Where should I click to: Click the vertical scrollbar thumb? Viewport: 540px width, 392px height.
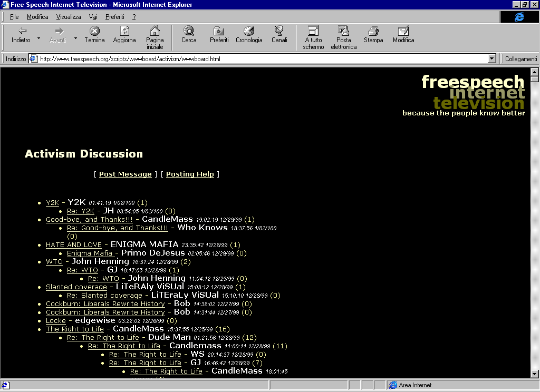coord(534,79)
